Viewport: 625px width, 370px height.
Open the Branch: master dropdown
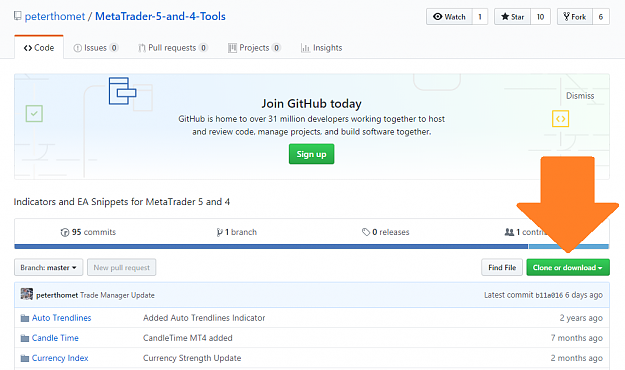(x=49, y=268)
